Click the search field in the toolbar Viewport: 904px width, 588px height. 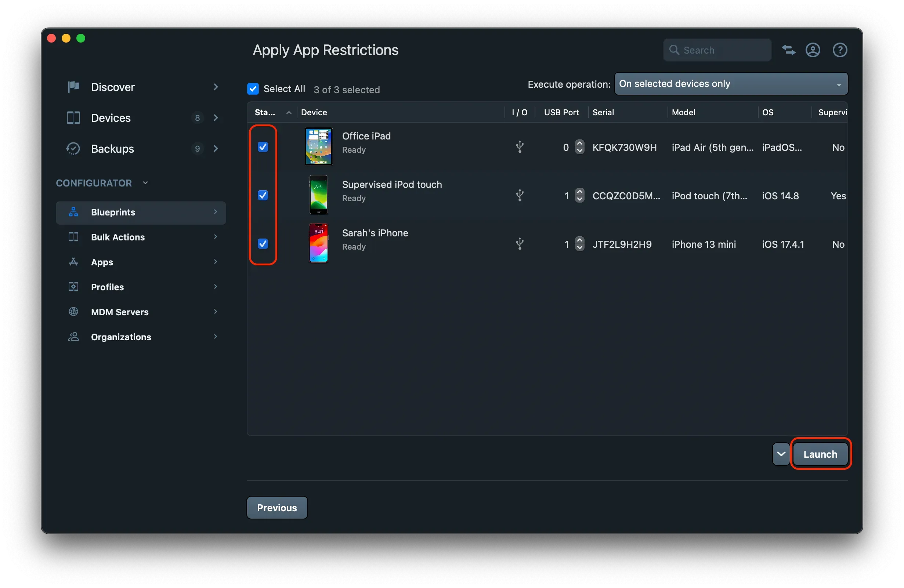click(x=717, y=50)
